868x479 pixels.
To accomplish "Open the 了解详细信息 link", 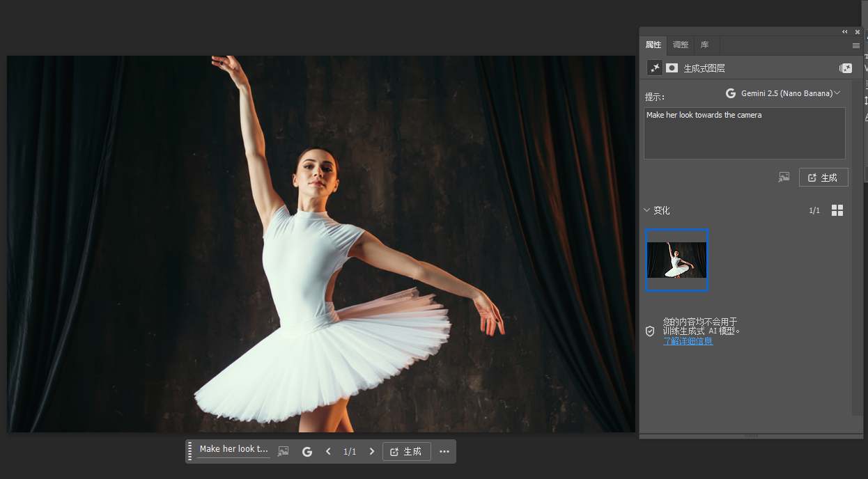I will click(x=688, y=341).
